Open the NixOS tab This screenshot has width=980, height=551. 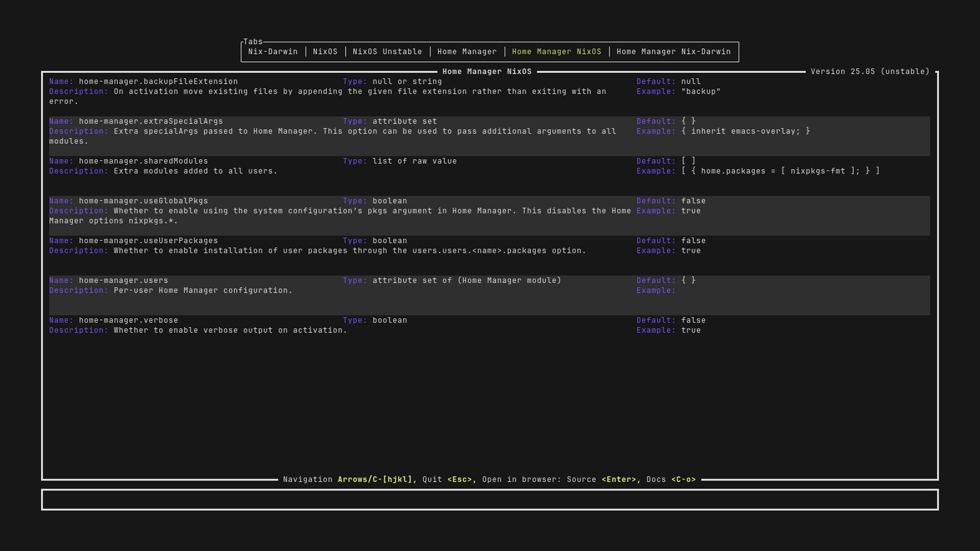click(325, 52)
